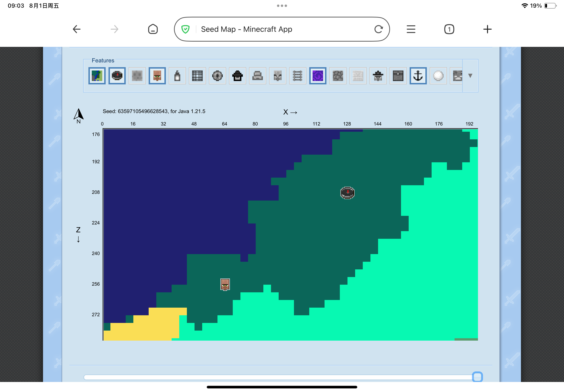Screen dimensions: 564x392
Task: Toggle the Village feature
Action: click(x=157, y=76)
